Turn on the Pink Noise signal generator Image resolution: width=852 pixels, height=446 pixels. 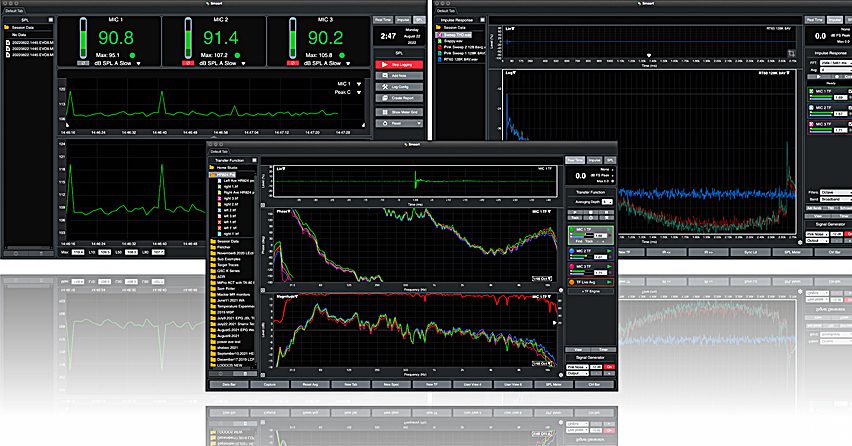610,367
